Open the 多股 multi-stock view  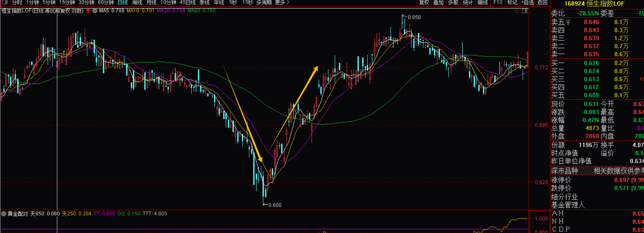click(453, 3)
